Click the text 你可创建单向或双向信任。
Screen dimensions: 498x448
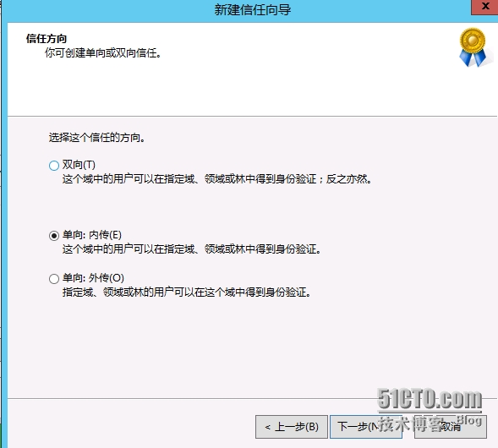point(103,53)
